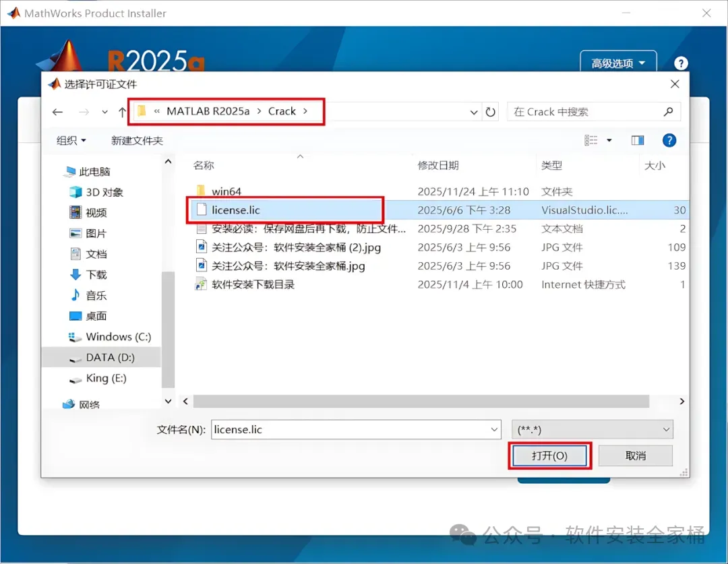
Task: Select DATA (D:) drive
Action: coord(102,357)
